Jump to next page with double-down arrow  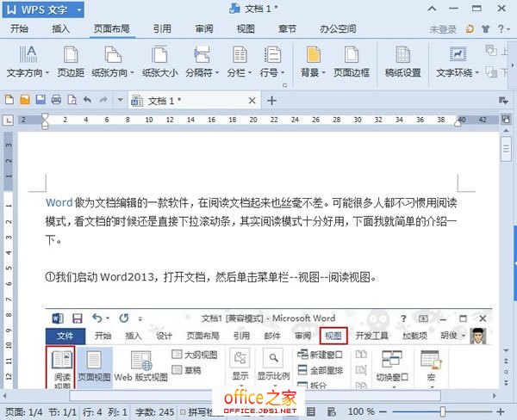506,382
